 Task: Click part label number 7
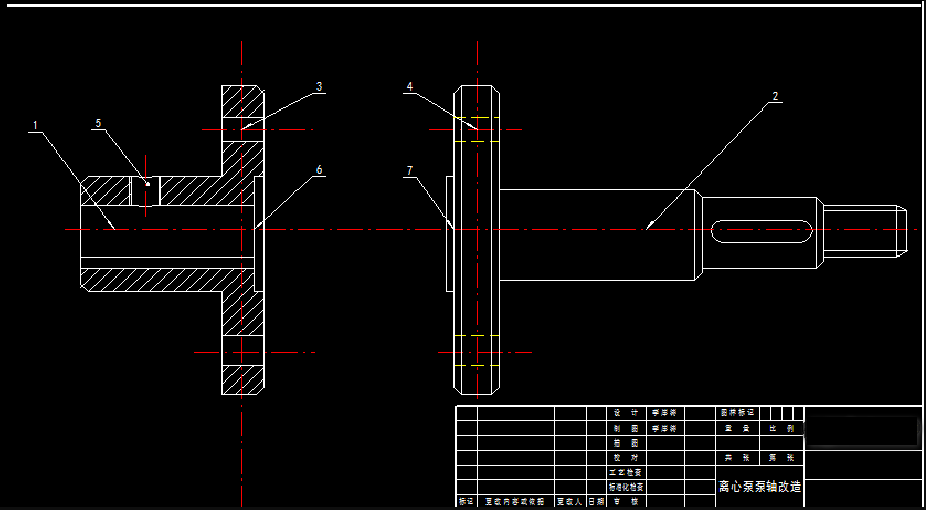pyautogui.click(x=409, y=171)
